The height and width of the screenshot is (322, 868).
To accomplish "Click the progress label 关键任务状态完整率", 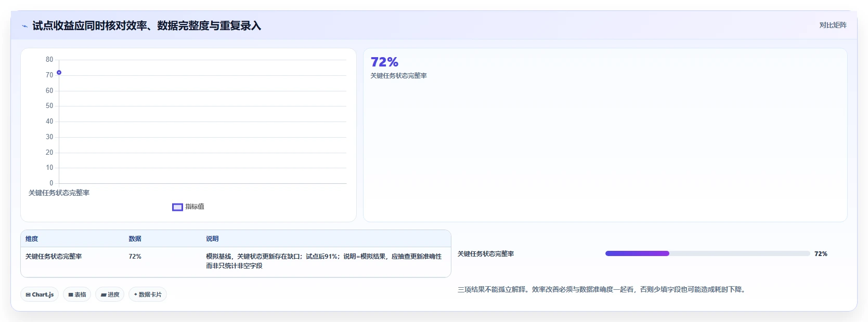I will (486, 254).
